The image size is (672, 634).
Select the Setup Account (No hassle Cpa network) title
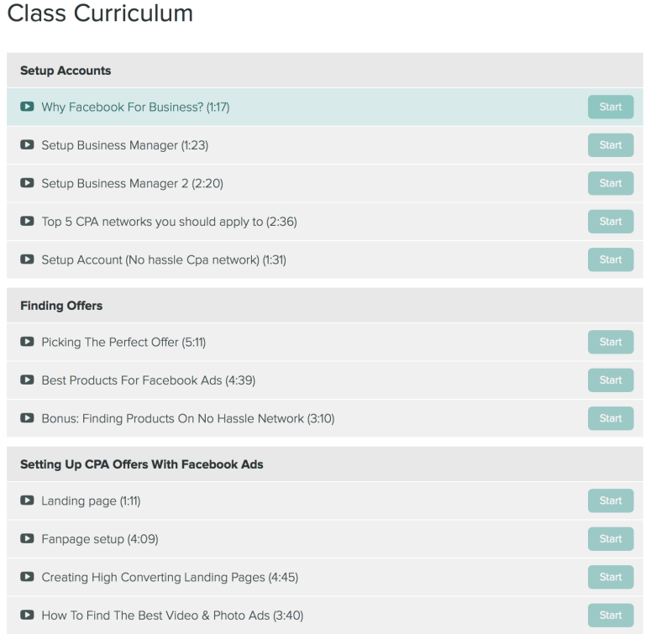164,259
